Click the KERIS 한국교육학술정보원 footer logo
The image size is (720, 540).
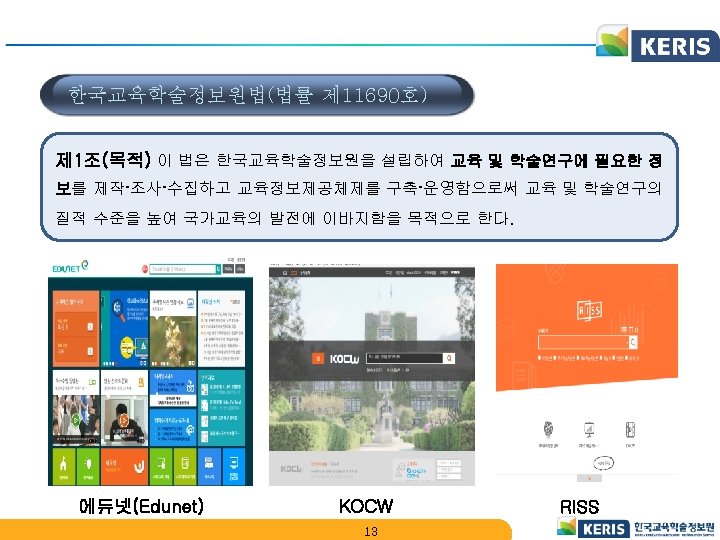636,528
